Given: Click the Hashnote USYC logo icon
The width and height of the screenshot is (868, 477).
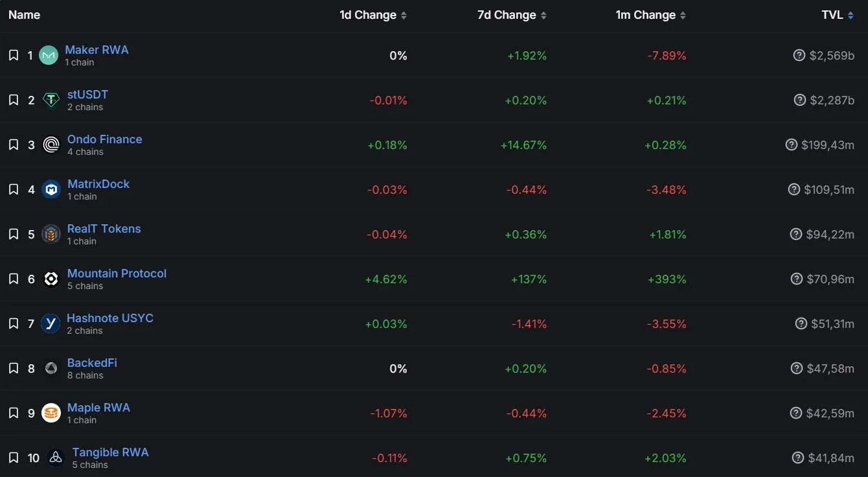Looking at the screenshot, I should coord(51,324).
